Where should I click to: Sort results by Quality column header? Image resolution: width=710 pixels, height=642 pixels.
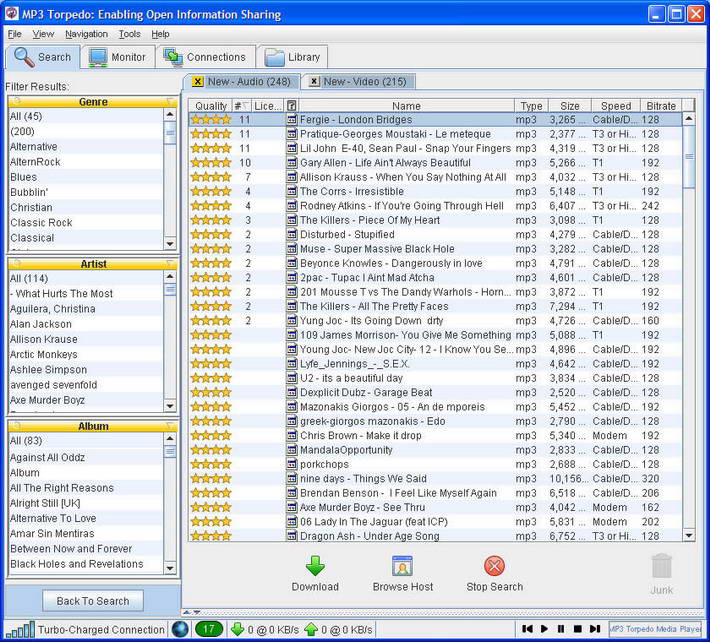click(211, 106)
